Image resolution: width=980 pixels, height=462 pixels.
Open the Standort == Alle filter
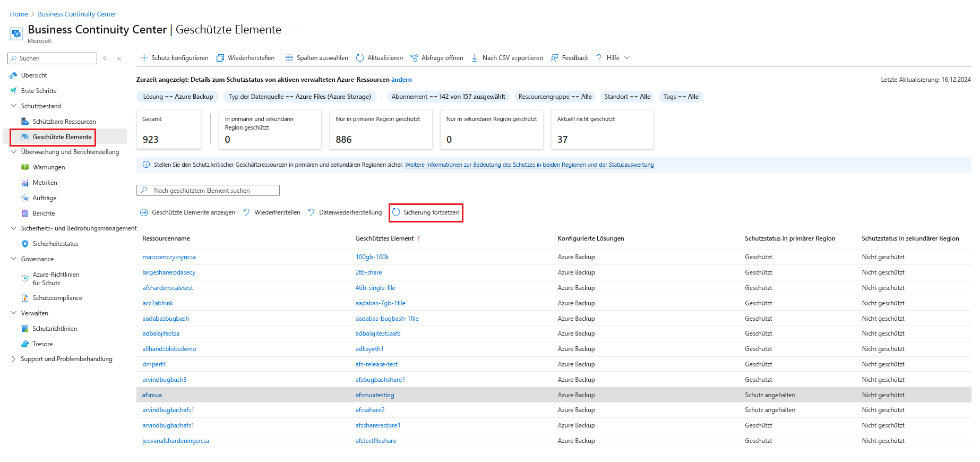[x=627, y=97]
